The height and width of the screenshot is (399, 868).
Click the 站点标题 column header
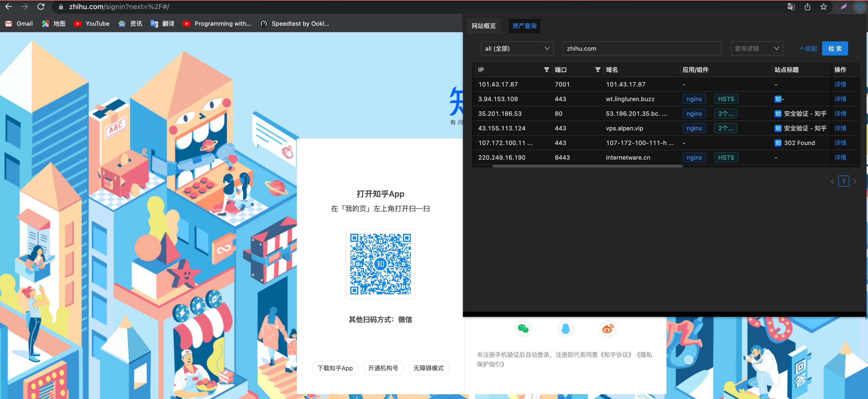pos(787,69)
